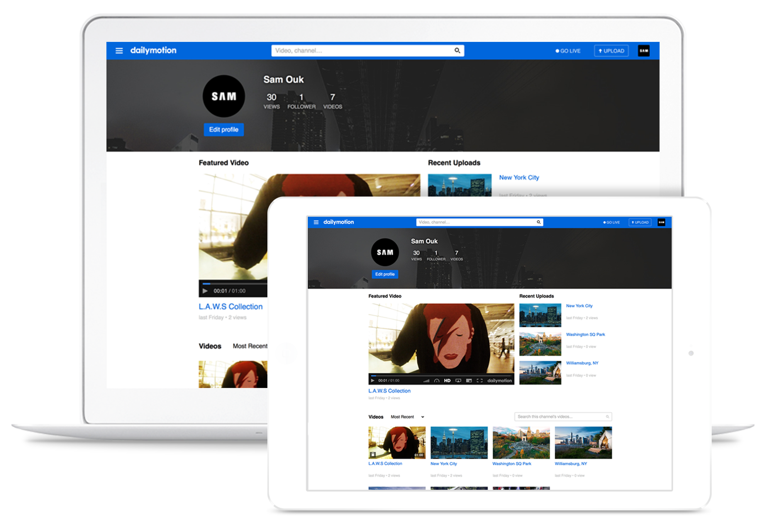
Task: Click Williamsburg, NY thumbnail in Videos grid
Action: pyautogui.click(x=583, y=443)
